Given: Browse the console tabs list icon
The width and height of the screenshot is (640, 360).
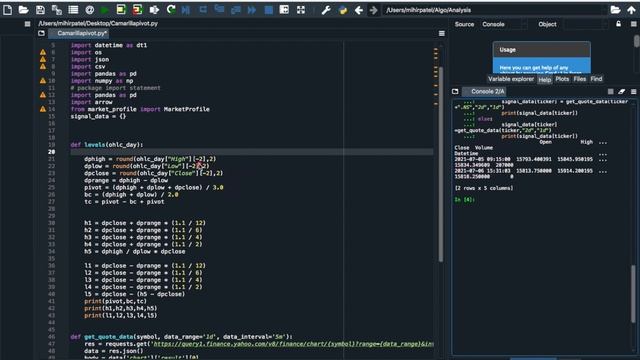Looking at the screenshot, I should (455, 91).
